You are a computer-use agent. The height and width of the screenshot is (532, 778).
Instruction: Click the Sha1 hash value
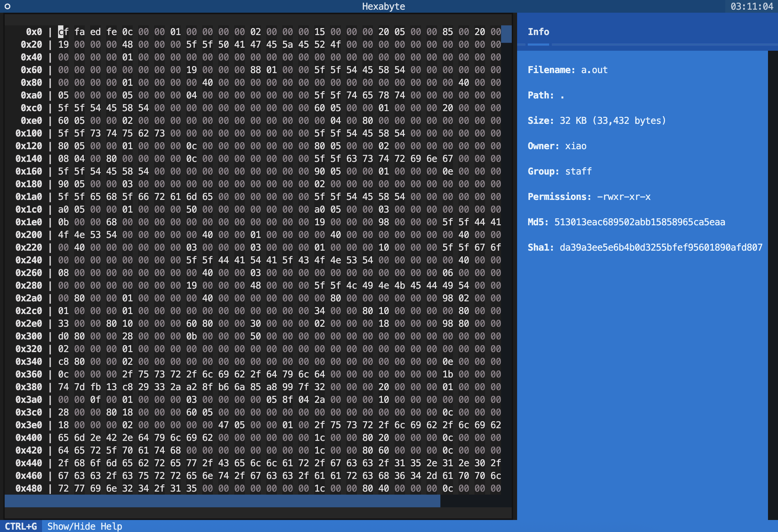click(x=661, y=247)
